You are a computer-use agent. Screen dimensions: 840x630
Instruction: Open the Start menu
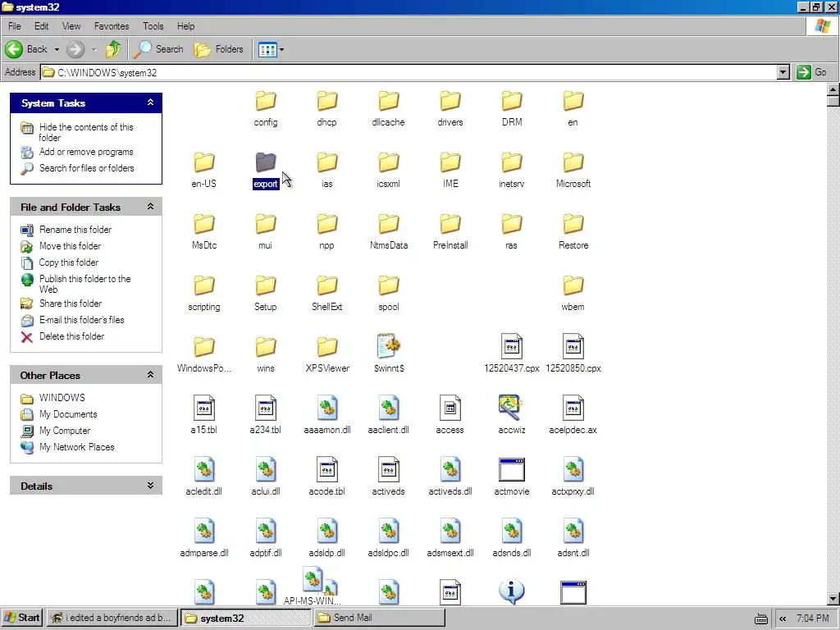coord(22,619)
